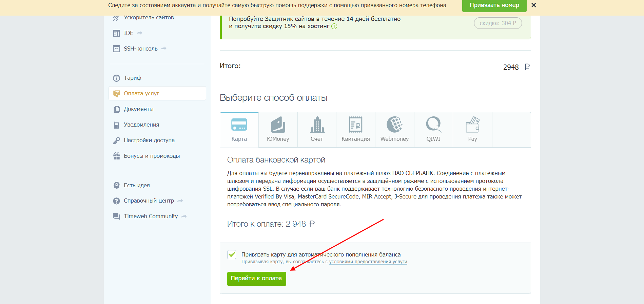The width and height of the screenshot is (644, 304).
Task: Click the Оплата услуг wallet icon
Action: (x=116, y=94)
